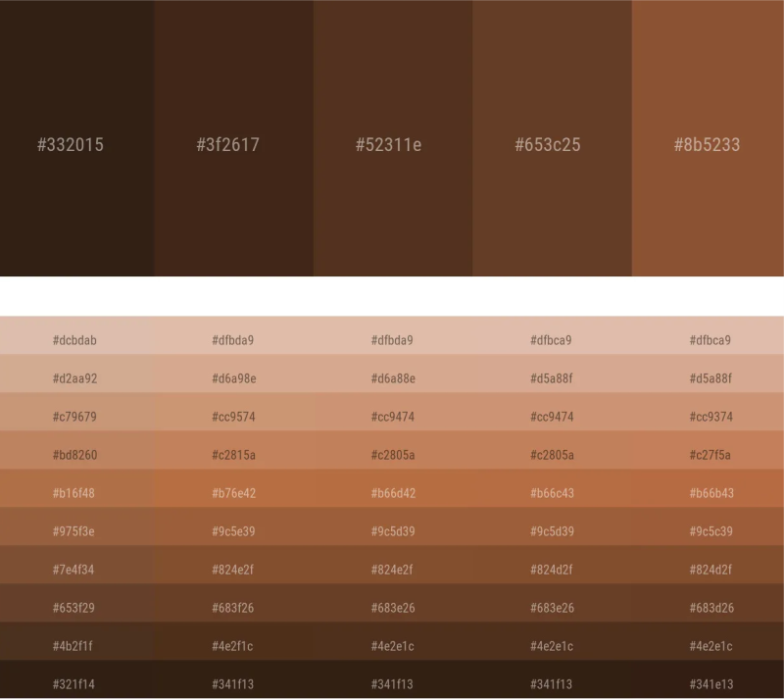Choose the #c27f5a shade cell
784x699 pixels.
pos(710,455)
